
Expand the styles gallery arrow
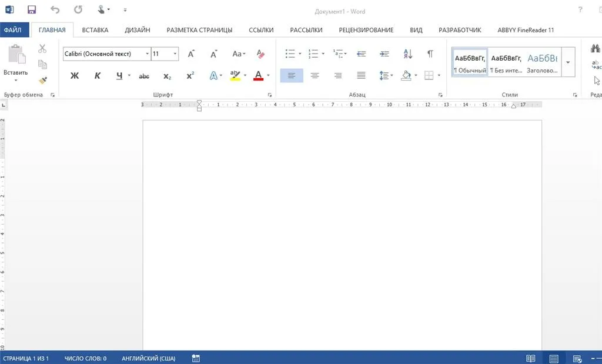568,62
